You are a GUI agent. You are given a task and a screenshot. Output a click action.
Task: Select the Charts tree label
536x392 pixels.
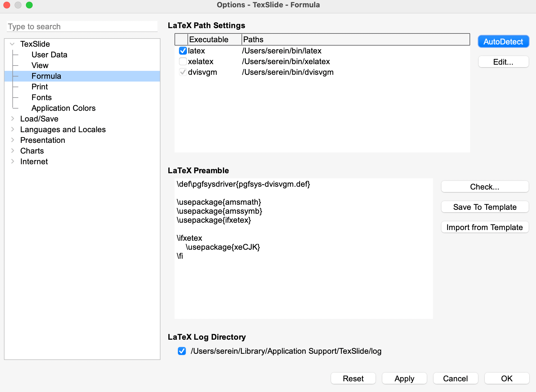tap(32, 151)
